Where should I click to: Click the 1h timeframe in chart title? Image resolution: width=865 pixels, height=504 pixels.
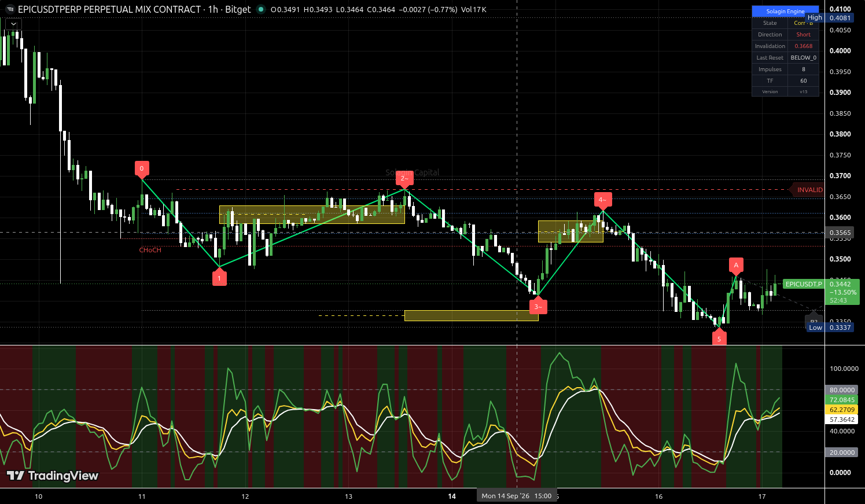214,9
